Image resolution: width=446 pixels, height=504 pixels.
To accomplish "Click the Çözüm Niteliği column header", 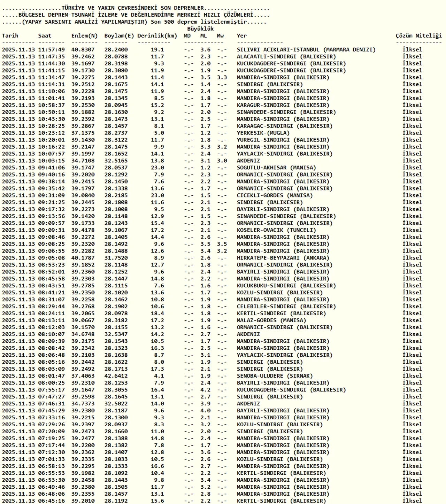I will tap(418, 36).
